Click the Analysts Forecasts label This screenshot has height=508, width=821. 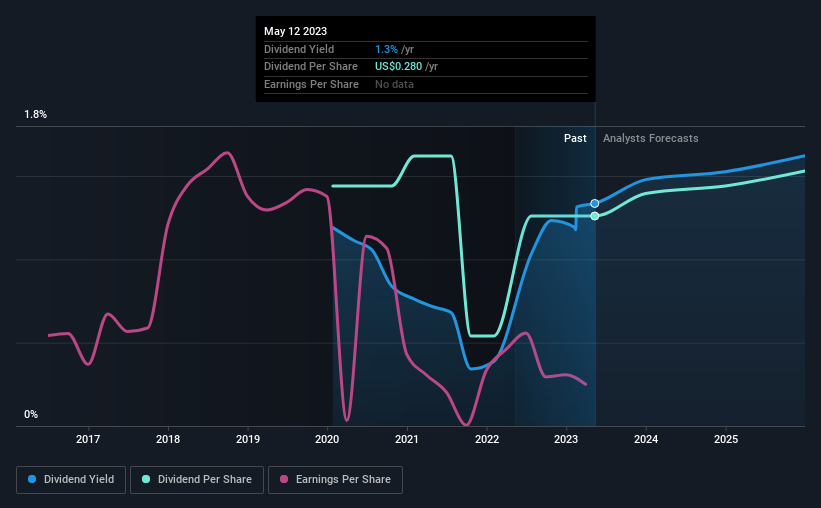coord(650,138)
